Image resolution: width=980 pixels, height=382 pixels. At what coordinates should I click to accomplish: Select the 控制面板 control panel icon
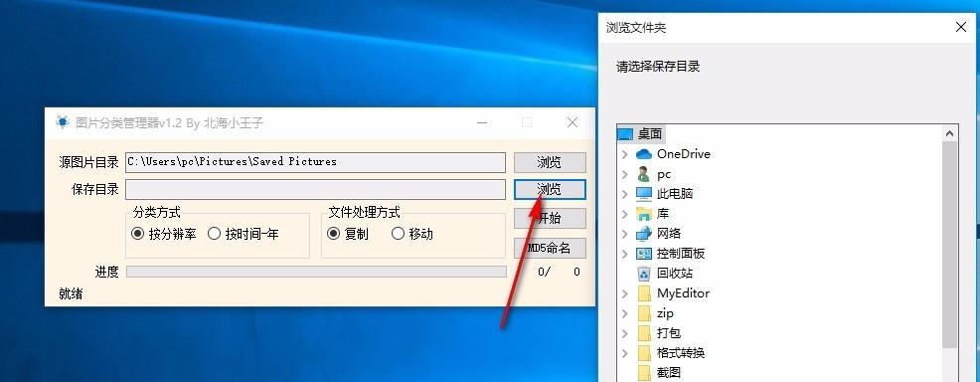click(x=644, y=254)
